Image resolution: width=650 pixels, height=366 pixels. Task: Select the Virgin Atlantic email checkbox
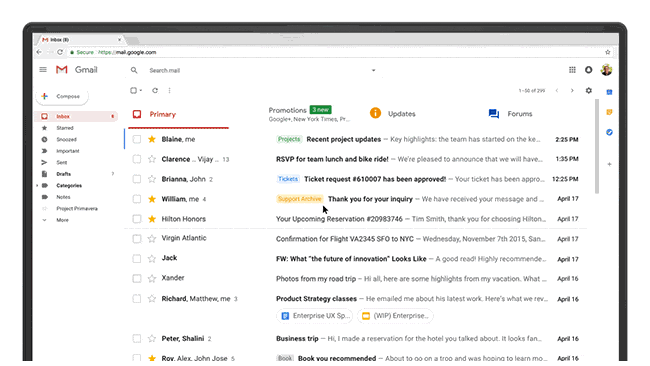(136, 239)
